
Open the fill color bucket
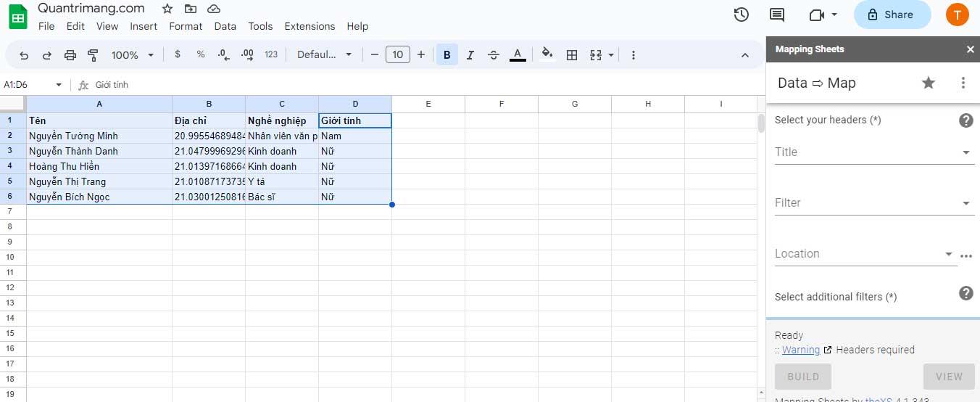click(547, 54)
